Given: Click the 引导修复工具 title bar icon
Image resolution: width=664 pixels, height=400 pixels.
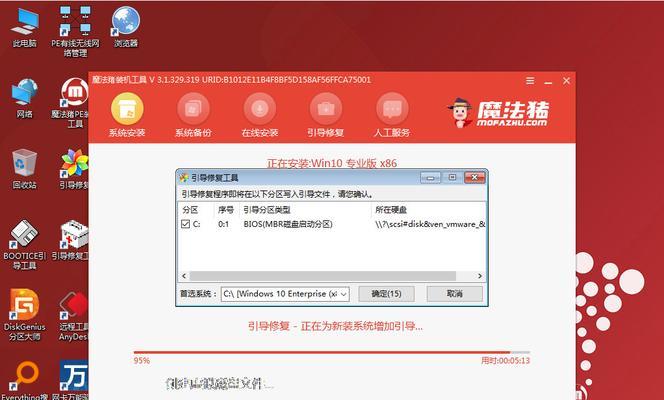Looking at the screenshot, I should pos(184,178).
